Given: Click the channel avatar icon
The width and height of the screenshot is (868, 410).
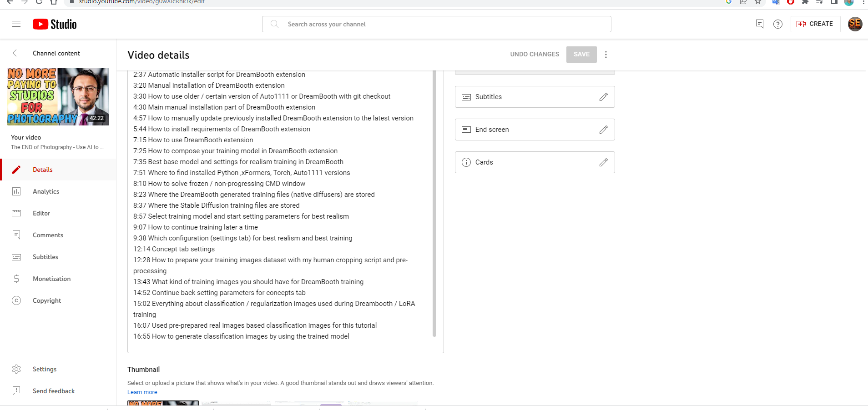Looking at the screenshot, I should coord(855,24).
